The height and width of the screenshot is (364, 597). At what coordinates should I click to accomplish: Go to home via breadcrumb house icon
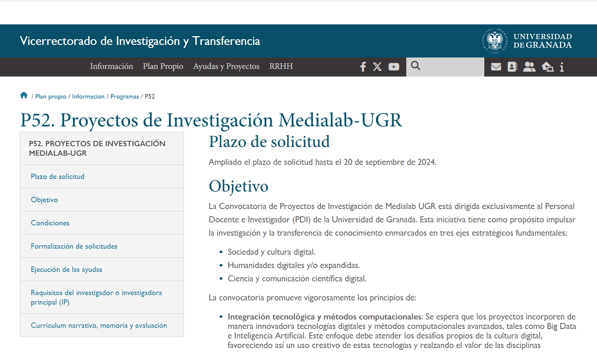pyautogui.click(x=24, y=95)
